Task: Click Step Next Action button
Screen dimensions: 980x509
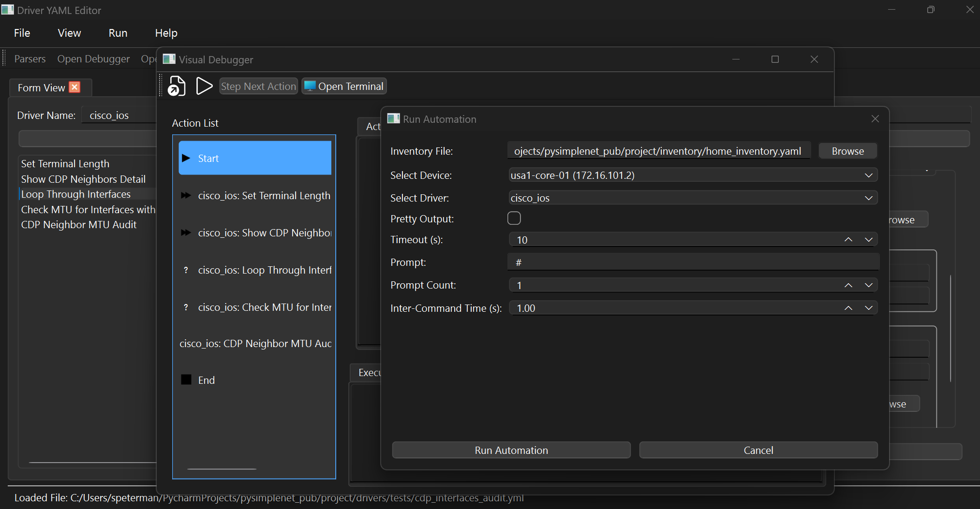Action: (258, 86)
